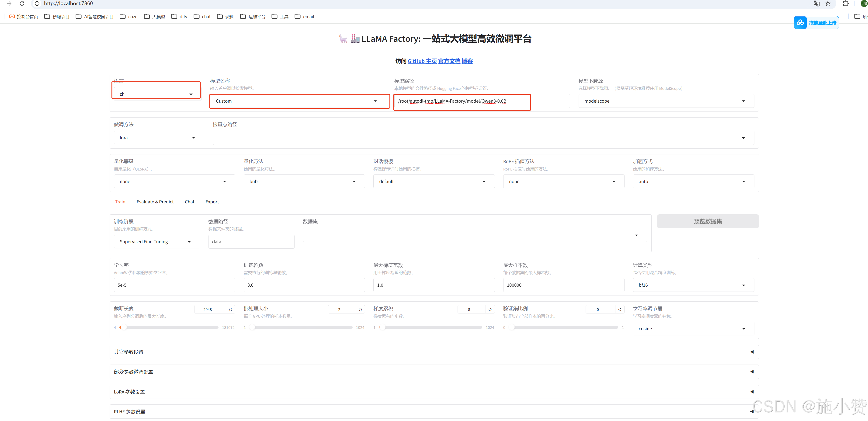868x421 pixels.
Task: Follow the GitHub 主页 link
Action: point(422,61)
